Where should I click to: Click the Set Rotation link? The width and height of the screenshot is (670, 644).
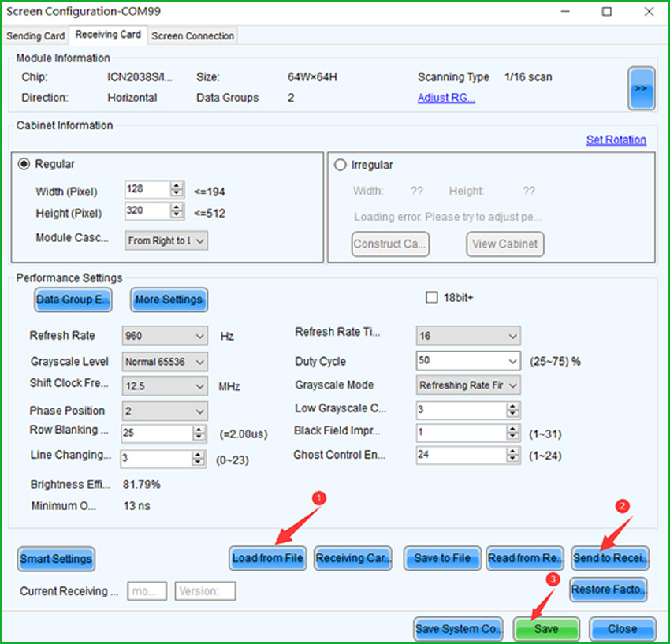pyautogui.click(x=616, y=140)
